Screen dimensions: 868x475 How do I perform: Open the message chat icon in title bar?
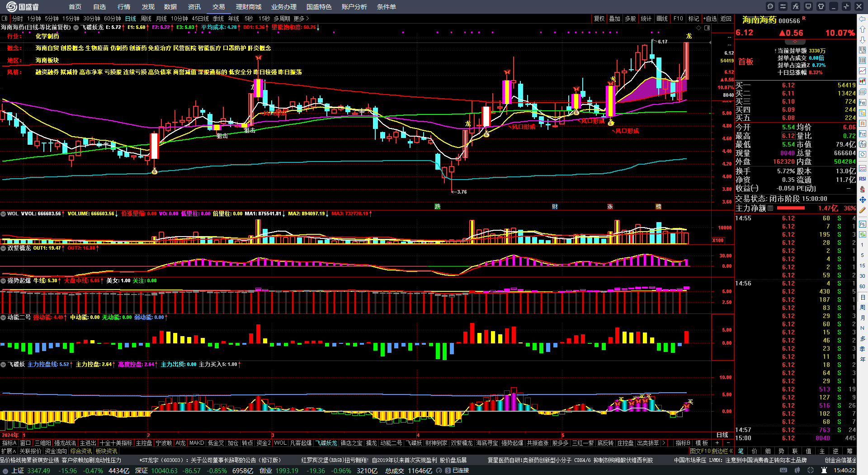(x=770, y=6)
